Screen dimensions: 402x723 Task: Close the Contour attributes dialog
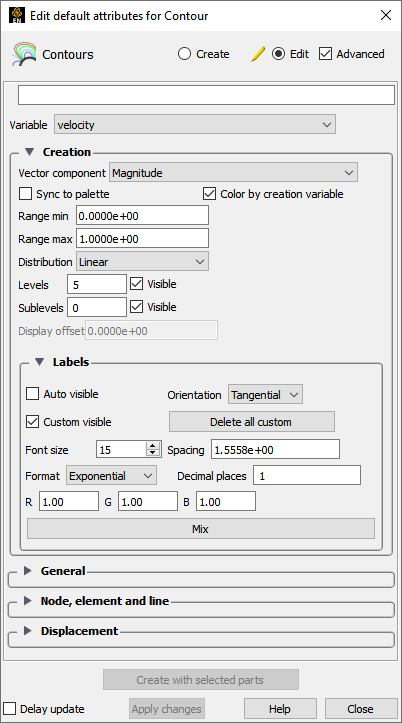click(386, 15)
